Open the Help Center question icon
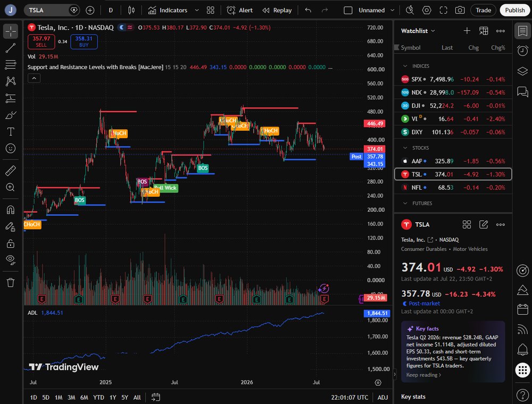The image size is (532, 404). (x=522, y=395)
